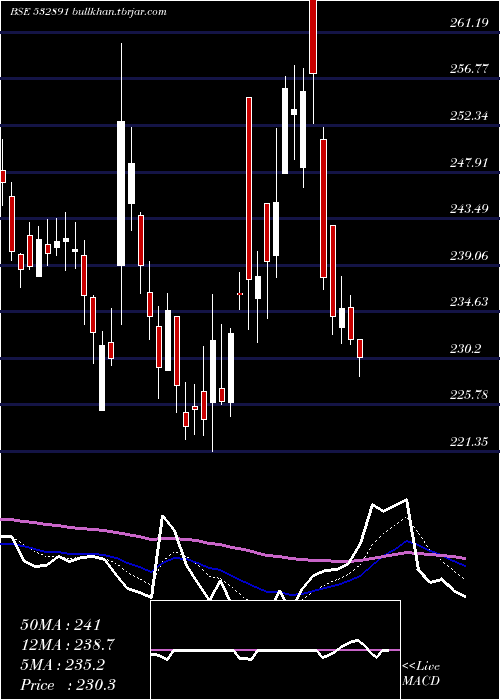Click inside the MACD inset chart panel
The height and width of the screenshot is (700, 500).
[x=275, y=650]
